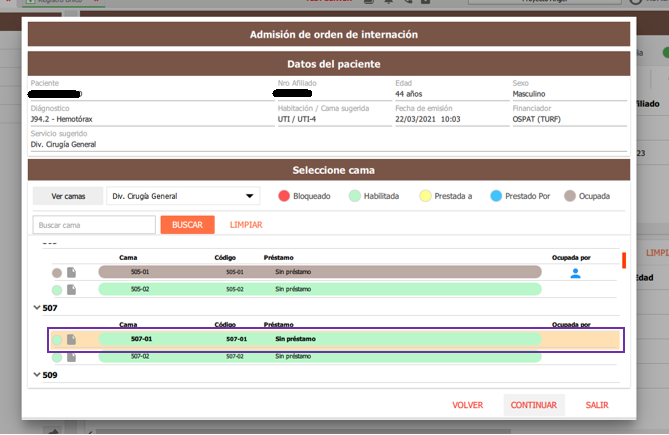This screenshot has height=435, width=669.
Task: Click SALIR to exit dialog
Action: pos(597,405)
